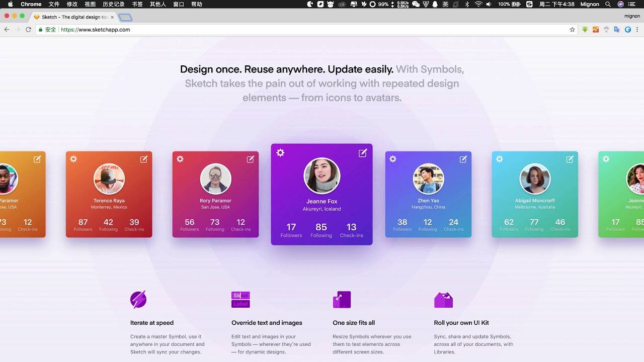Open settings gear on Terence Raya card
This screenshot has height=362, width=644.
point(73,159)
